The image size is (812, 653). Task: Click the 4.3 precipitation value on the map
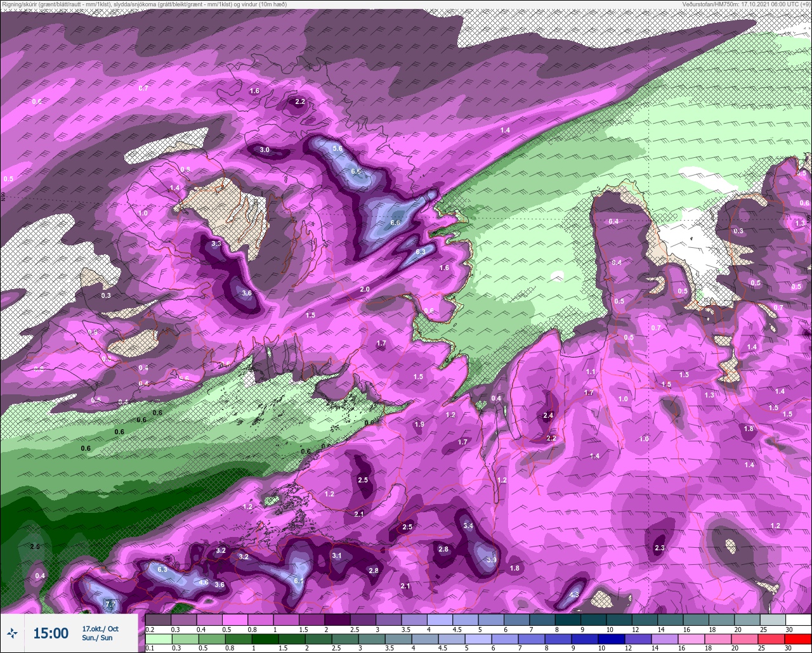[x=574, y=595]
